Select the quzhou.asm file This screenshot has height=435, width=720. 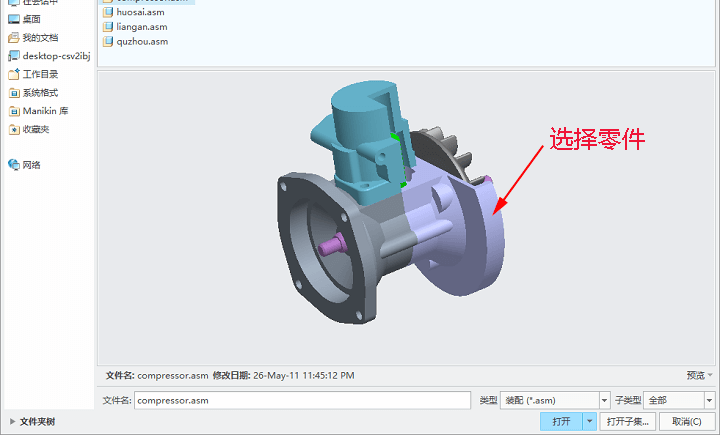coord(136,42)
